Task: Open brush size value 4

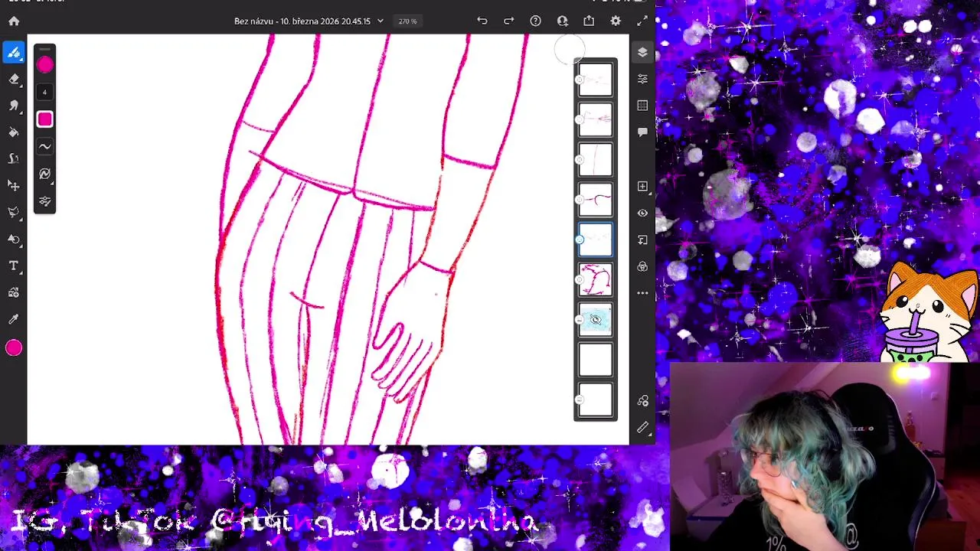Action: [44, 93]
